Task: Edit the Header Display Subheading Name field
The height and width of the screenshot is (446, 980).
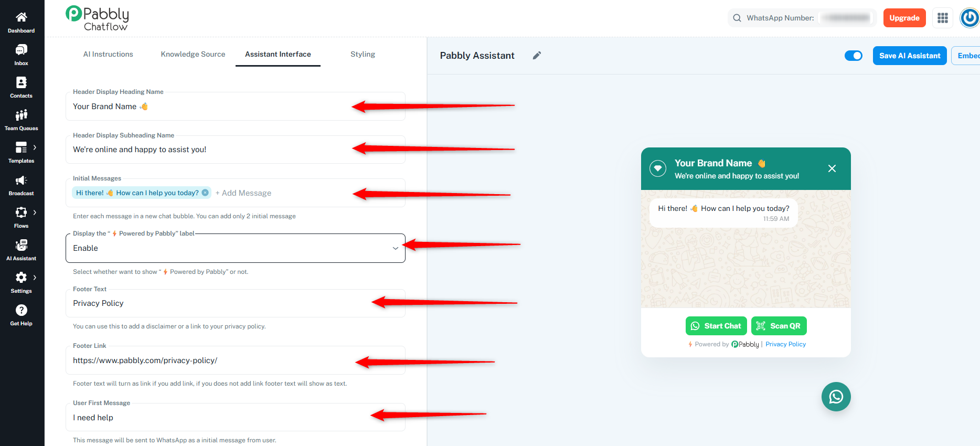Action: (x=236, y=150)
